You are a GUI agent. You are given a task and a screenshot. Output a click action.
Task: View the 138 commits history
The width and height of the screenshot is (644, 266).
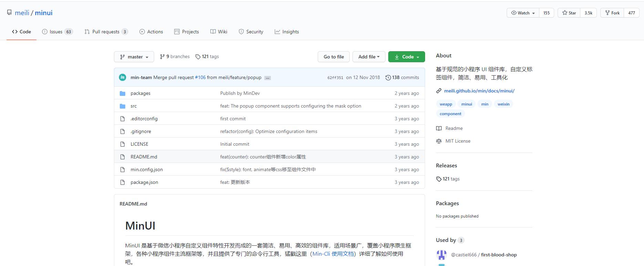(402, 77)
